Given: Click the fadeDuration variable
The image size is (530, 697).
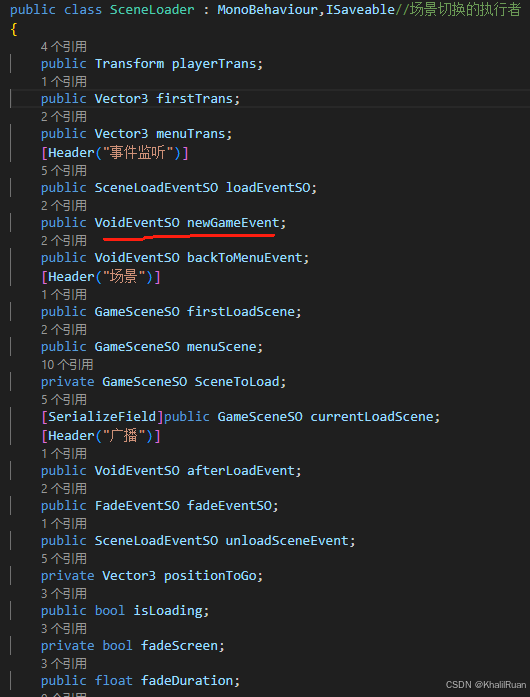Looking at the screenshot, I should click(187, 681).
